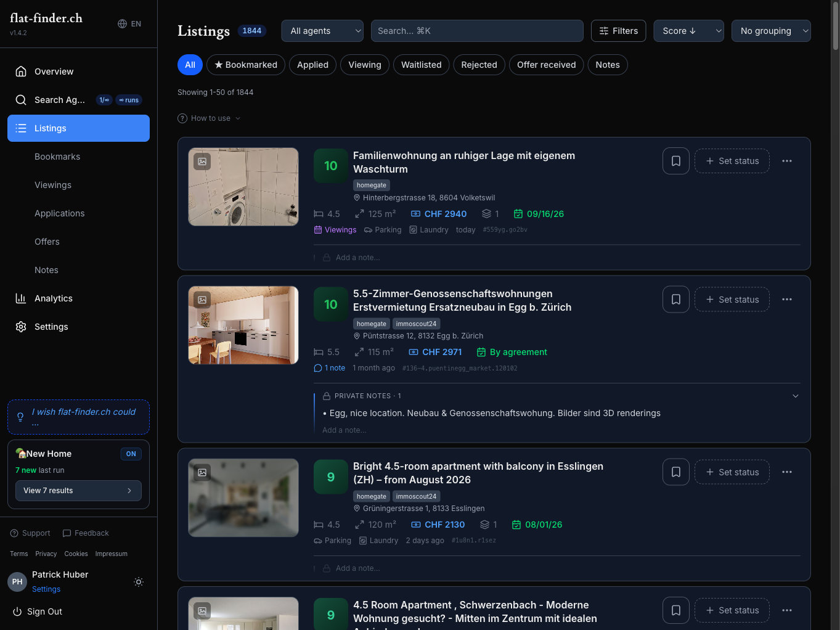840x630 pixels.
Task: Select the Bookmarked filter tab
Action: [x=246, y=65]
